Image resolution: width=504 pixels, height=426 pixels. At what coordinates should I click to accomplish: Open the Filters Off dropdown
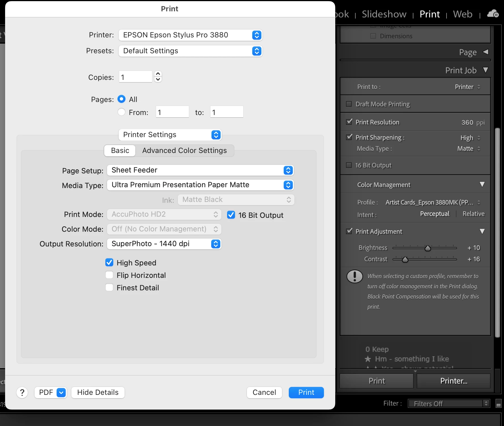449,403
